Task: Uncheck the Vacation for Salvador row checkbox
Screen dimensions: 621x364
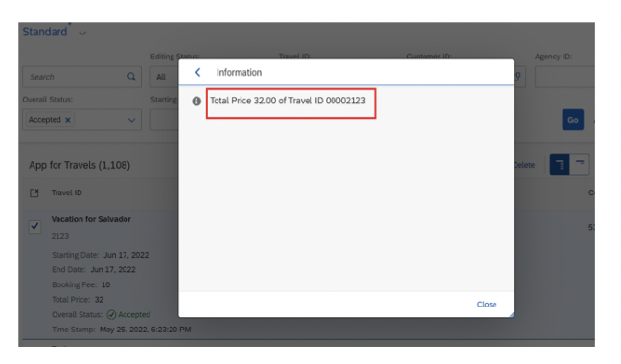Action: [34, 226]
